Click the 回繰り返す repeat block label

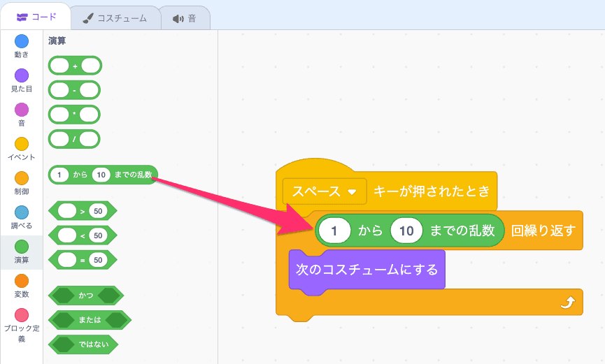tap(543, 231)
